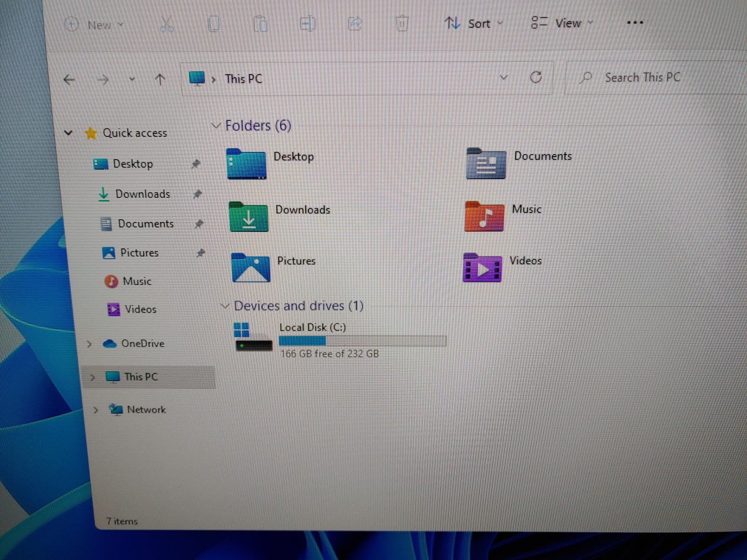Click the Rename icon in toolbar
The height and width of the screenshot is (560, 747).
[308, 23]
